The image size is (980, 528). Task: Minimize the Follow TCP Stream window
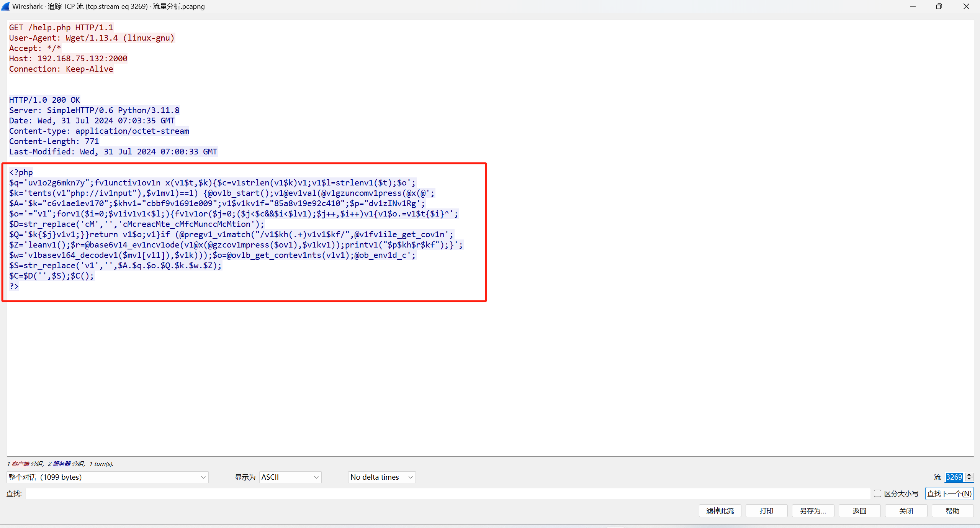[x=913, y=7]
